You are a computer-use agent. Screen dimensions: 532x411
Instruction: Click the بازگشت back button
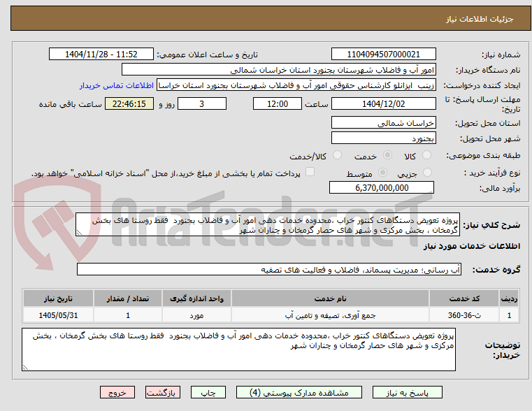[162, 392]
